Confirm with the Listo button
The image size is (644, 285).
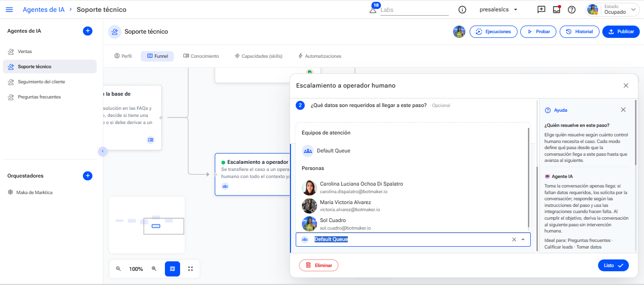click(613, 266)
